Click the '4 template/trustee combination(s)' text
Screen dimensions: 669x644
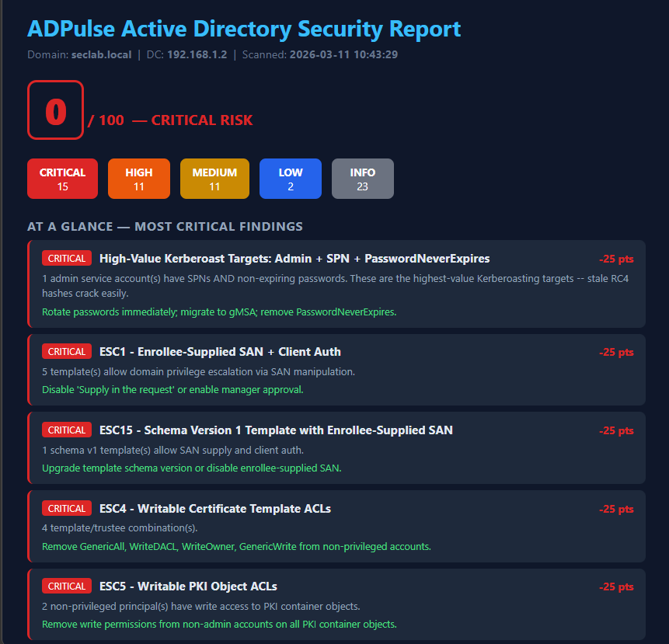pyautogui.click(x=120, y=528)
